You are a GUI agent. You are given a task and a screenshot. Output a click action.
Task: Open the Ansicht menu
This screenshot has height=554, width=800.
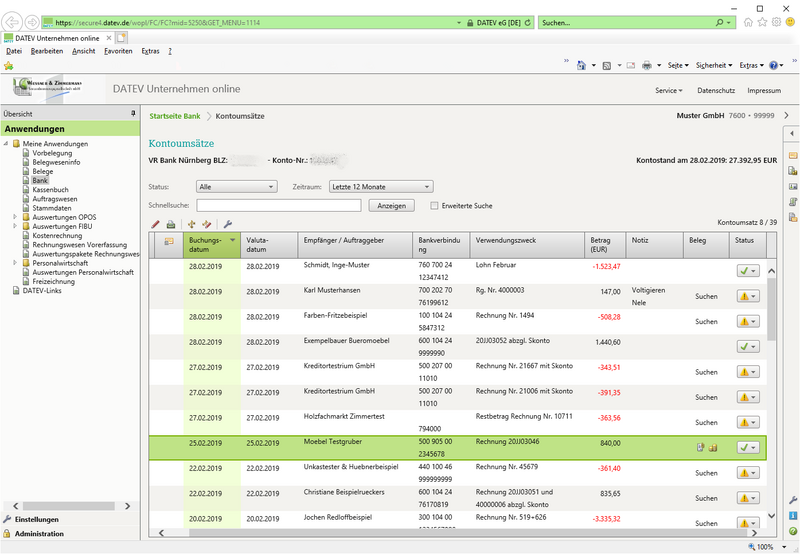pos(84,51)
